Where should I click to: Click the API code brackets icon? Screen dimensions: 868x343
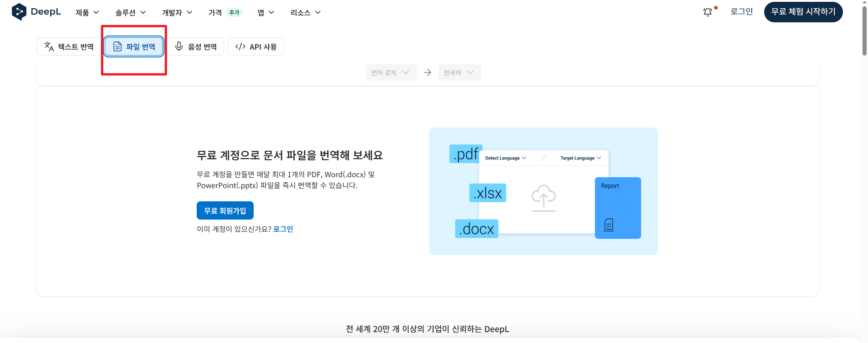click(x=240, y=46)
